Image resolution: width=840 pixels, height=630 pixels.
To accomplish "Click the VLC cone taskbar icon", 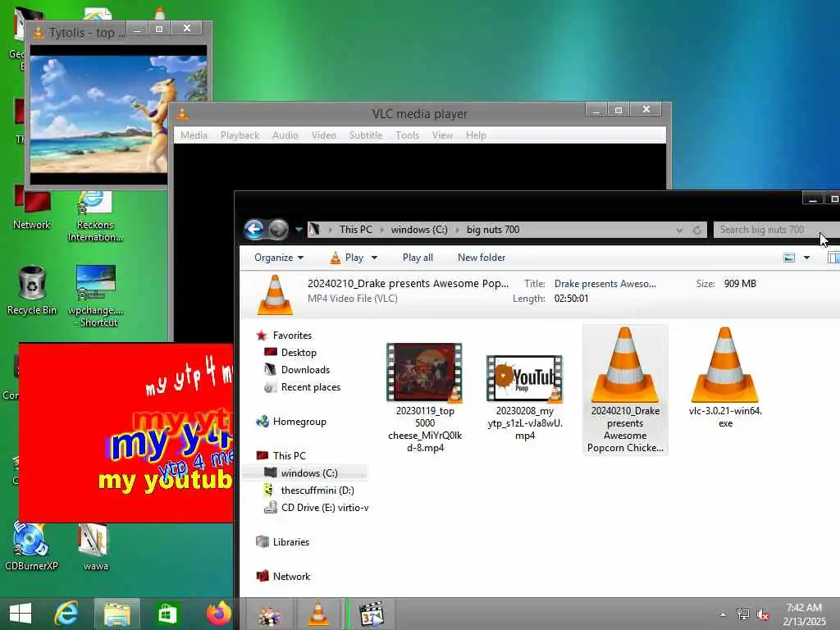I will pyautogui.click(x=318, y=614).
